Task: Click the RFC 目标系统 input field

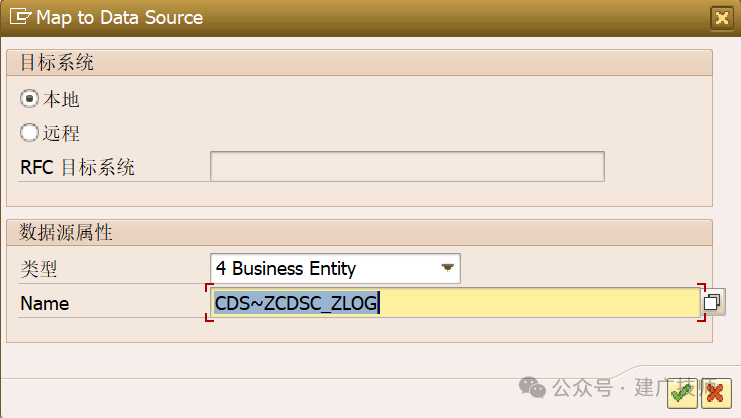Action: [x=407, y=166]
